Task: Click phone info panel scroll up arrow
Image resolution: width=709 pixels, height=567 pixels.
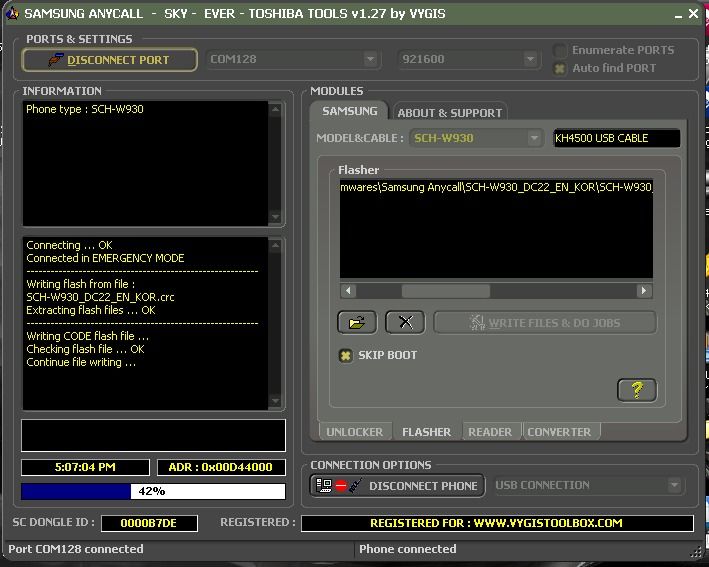Action: 275,109
